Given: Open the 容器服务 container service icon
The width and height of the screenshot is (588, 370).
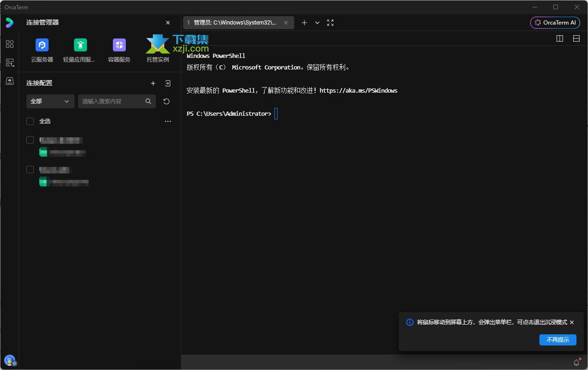Looking at the screenshot, I should pos(119,45).
